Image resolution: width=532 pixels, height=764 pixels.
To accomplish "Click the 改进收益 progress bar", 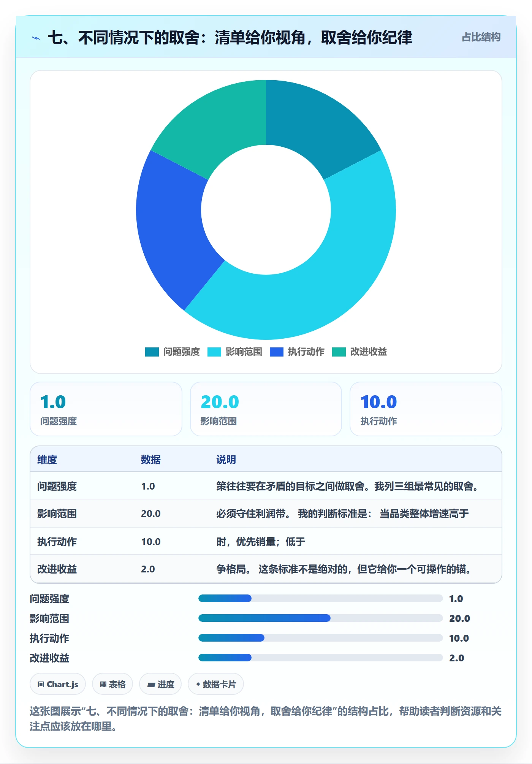I will click(x=320, y=658).
